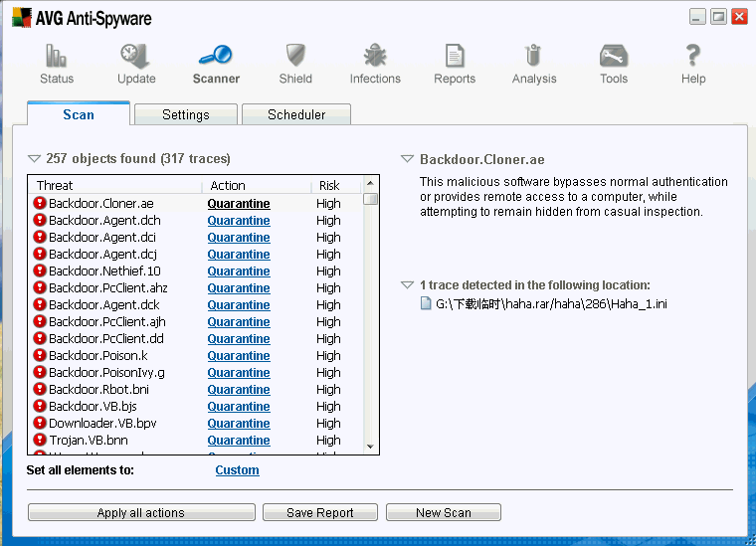756x546 pixels.
Task: Click file icon next to Haha_1.ini path
Action: tap(426, 303)
